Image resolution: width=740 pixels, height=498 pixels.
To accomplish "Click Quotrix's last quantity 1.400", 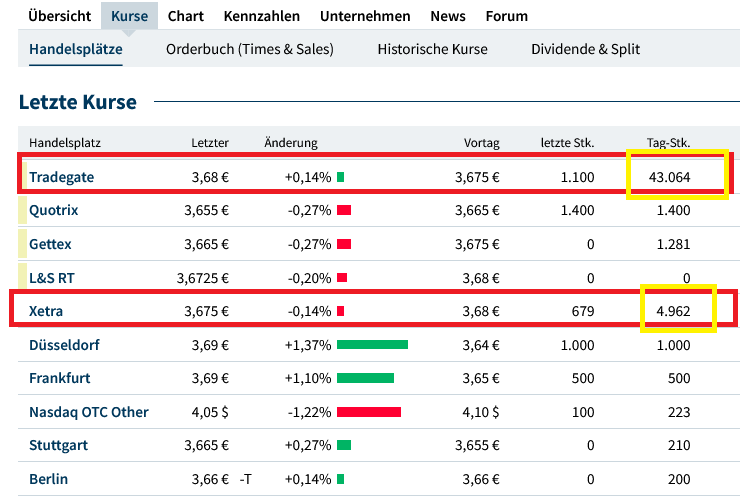I will click(x=577, y=210).
